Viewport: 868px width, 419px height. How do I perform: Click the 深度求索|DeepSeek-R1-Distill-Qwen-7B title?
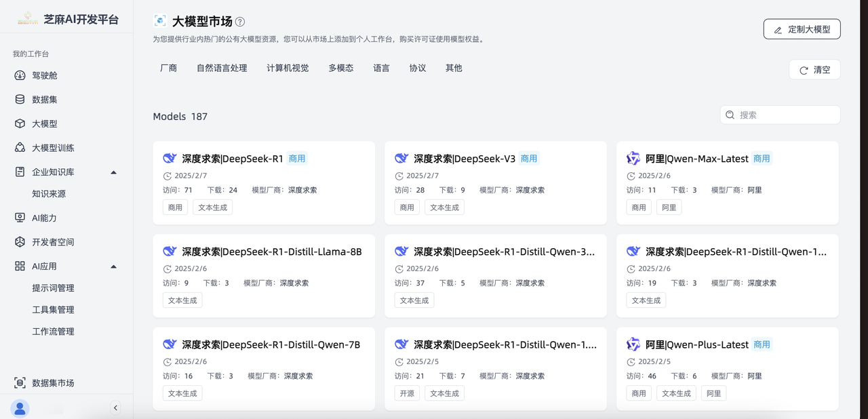271,344
